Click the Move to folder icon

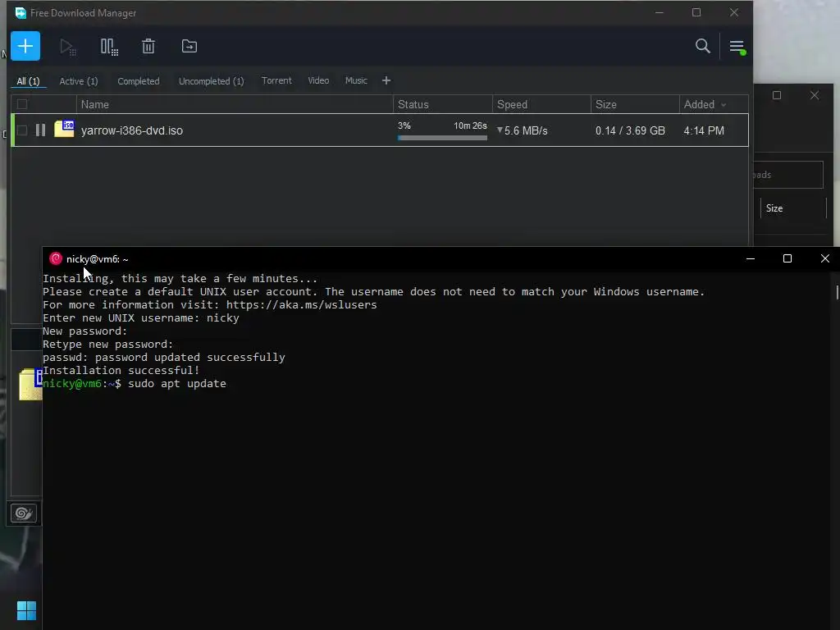pyautogui.click(x=189, y=46)
